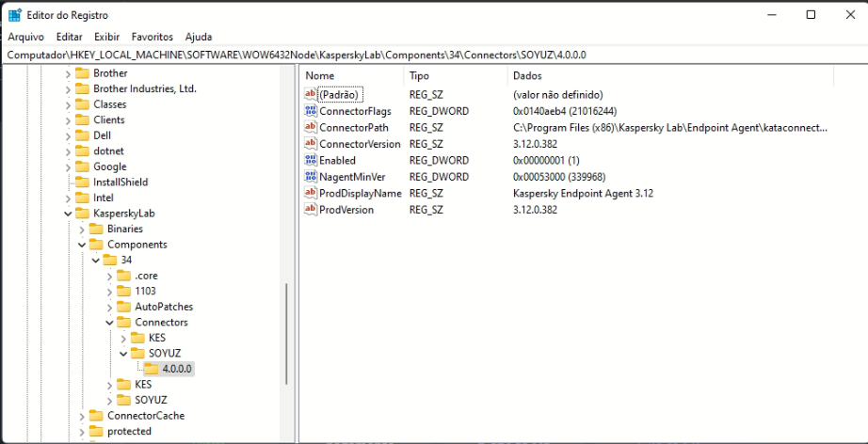Screen dimensions: 868x444
Task: Open the Arquivo menu
Action: 26,37
